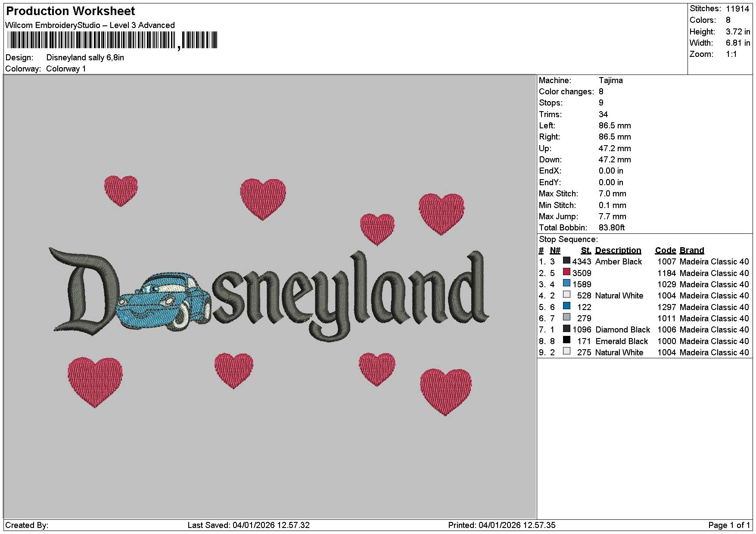The height and width of the screenshot is (534, 756).
Task: Select 'Wilcom EmbroideryStudio – Level 3 Advanced' text
Action: tap(90, 25)
